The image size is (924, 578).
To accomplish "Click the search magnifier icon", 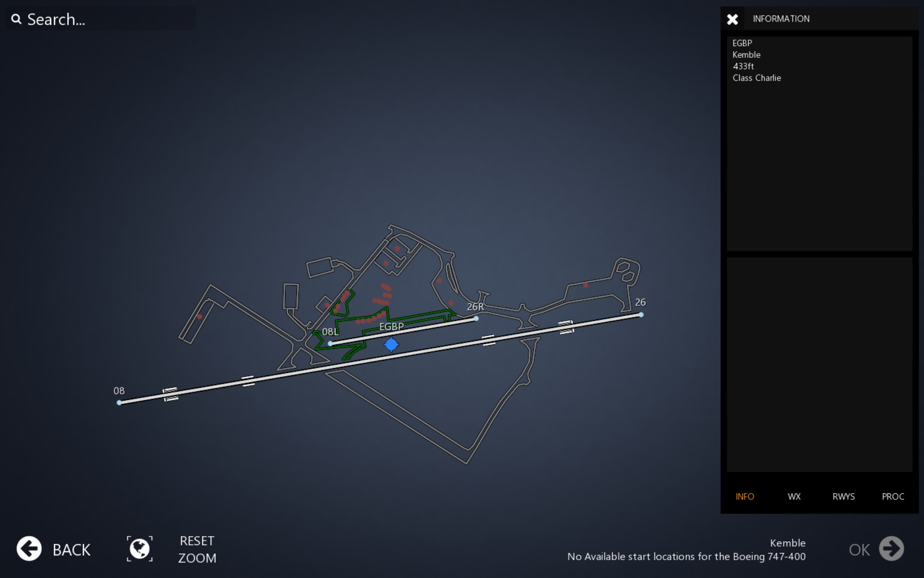I will click(16, 19).
